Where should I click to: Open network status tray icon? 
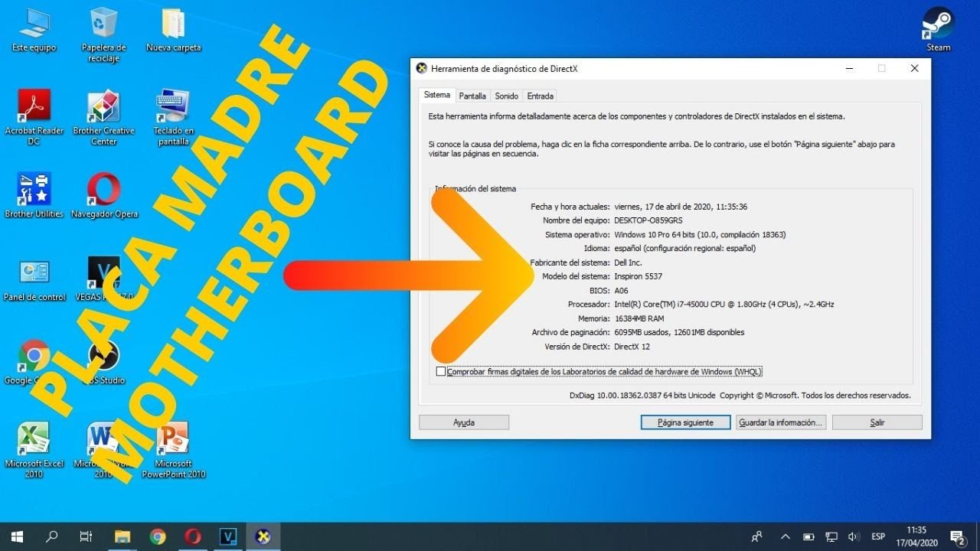tap(831, 536)
